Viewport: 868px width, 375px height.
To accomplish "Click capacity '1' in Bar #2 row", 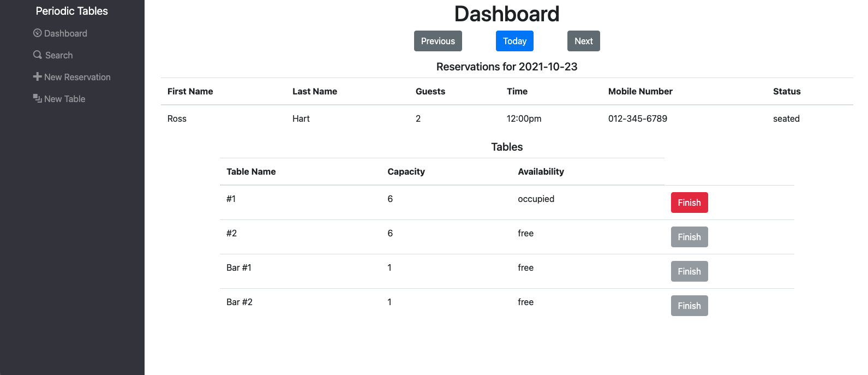I will tap(390, 302).
